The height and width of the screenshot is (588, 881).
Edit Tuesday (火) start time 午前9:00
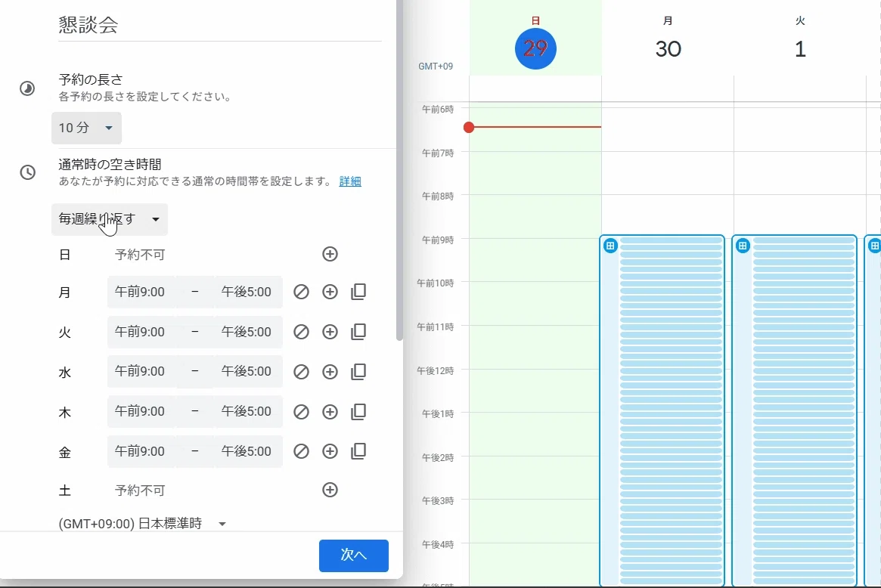click(141, 332)
